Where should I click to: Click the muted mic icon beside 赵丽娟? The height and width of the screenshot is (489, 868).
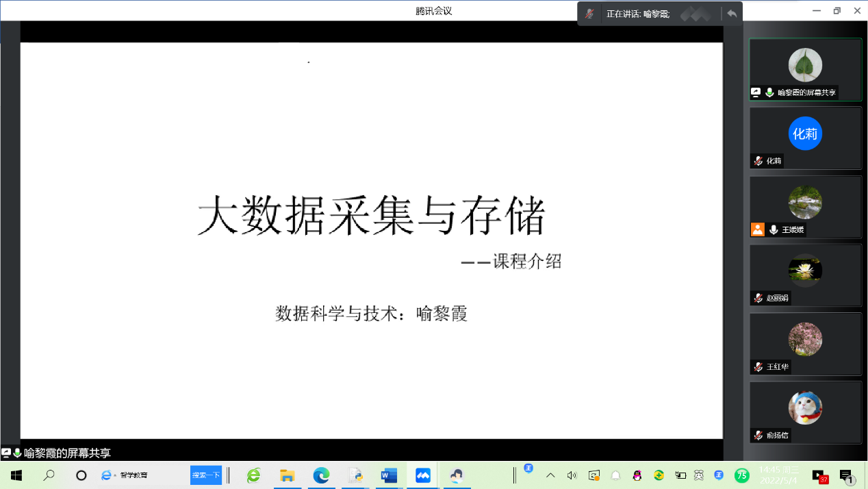(758, 298)
